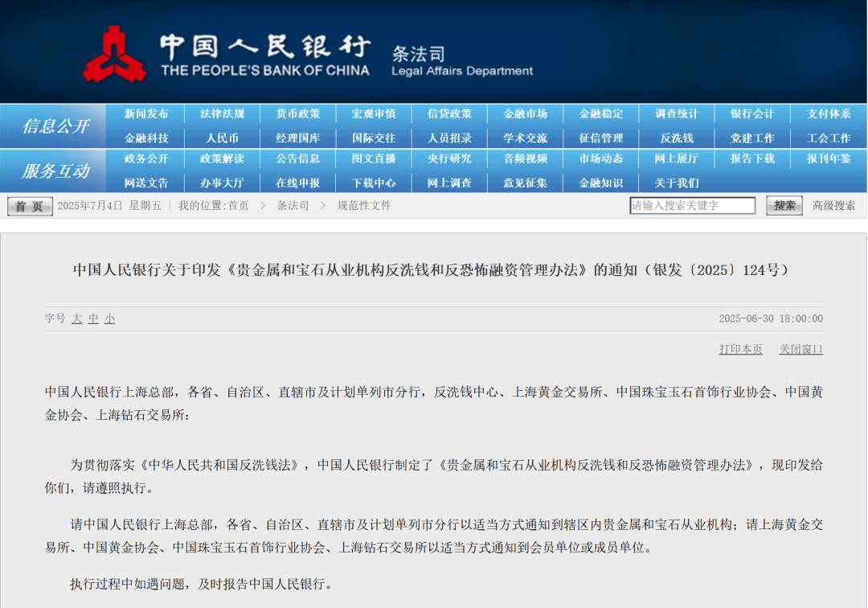Open 意见征集 page
The width and height of the screenshot is (868, 608).
(x=526, y=183)
